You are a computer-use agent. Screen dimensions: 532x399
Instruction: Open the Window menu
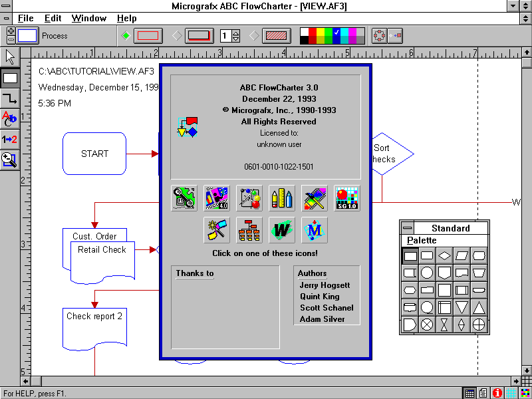89,19
